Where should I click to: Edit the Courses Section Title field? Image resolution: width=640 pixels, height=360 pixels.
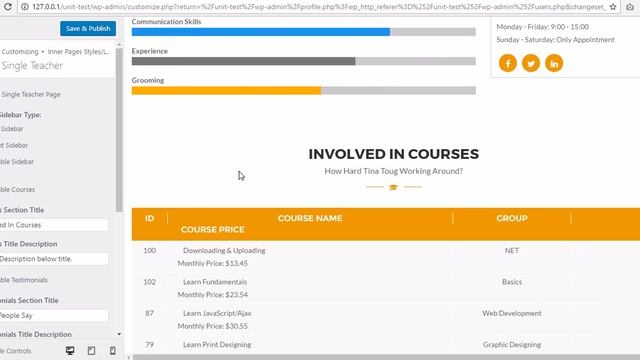point(54,225)
